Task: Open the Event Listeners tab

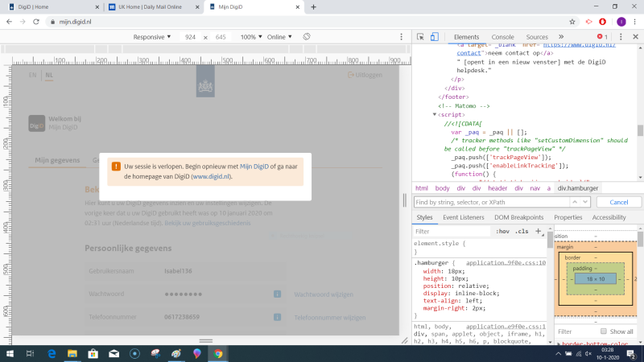Action: point(463,217)
